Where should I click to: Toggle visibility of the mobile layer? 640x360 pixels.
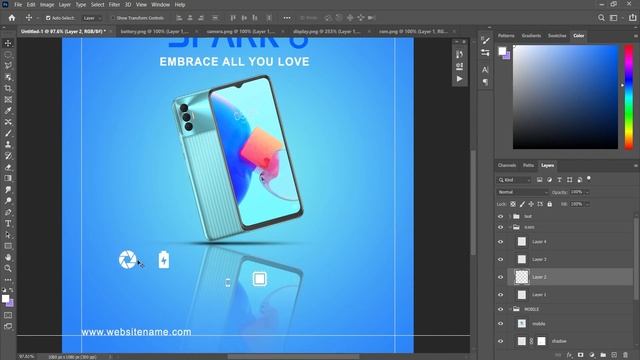click(500, 324)
